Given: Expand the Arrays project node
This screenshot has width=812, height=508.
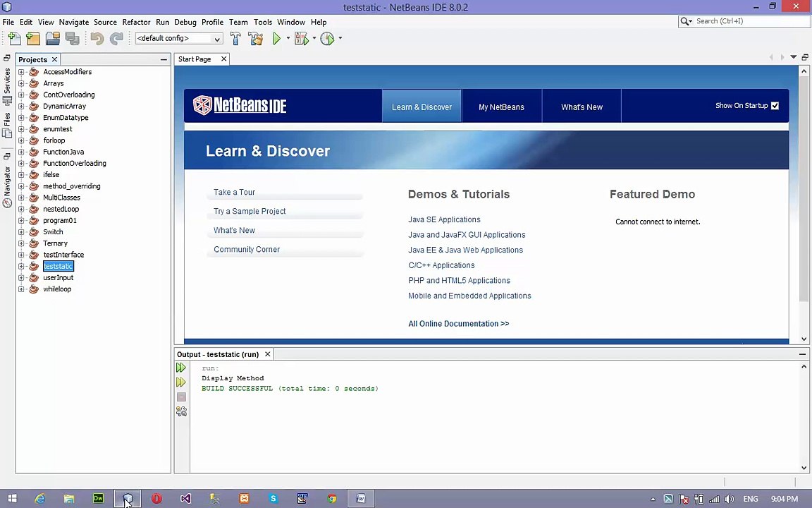Looking at the screenshot, I should tap(21, 83).
